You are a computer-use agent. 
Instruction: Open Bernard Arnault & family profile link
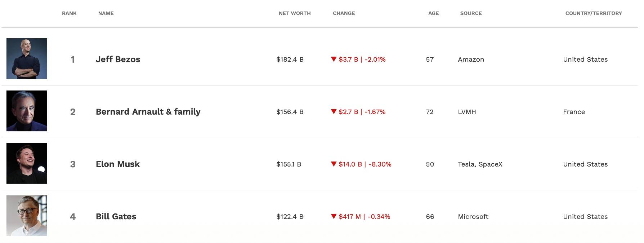point(148,112)
